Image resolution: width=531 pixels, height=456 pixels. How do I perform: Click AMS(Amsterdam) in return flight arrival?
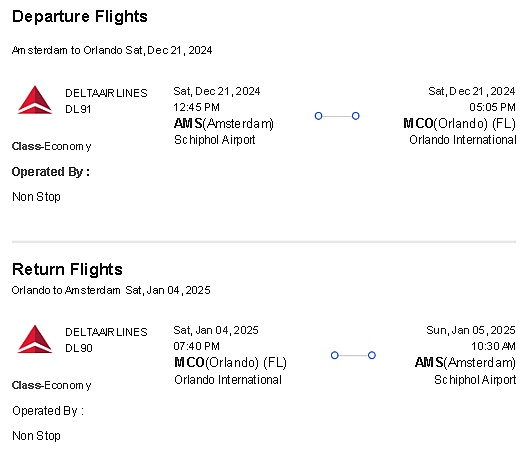click(465, 363)
